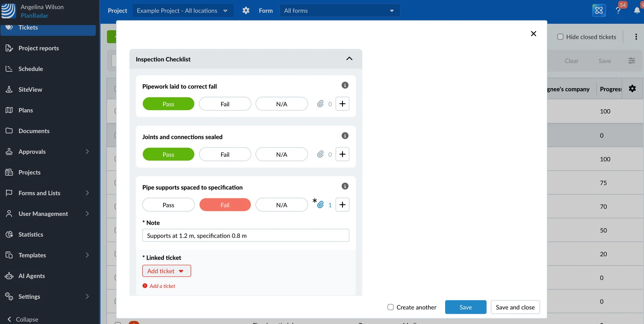The image size is (644, 324).
Task: Open table column settings gear
Action: [632, 89]
